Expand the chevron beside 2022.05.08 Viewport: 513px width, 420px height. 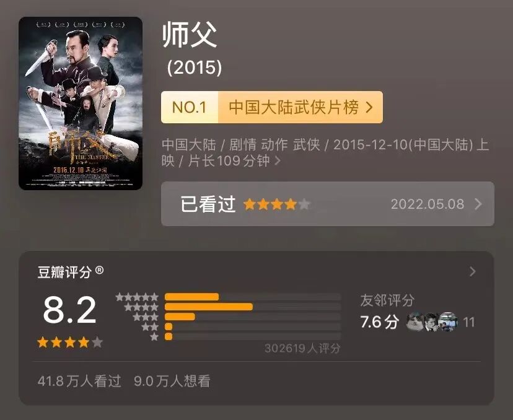(x=478, y=204)
